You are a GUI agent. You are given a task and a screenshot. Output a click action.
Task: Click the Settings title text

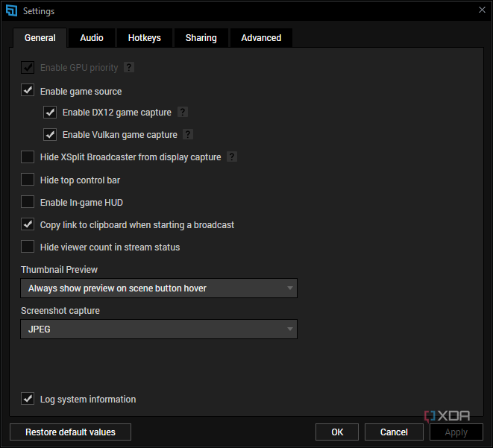[39, 11]
